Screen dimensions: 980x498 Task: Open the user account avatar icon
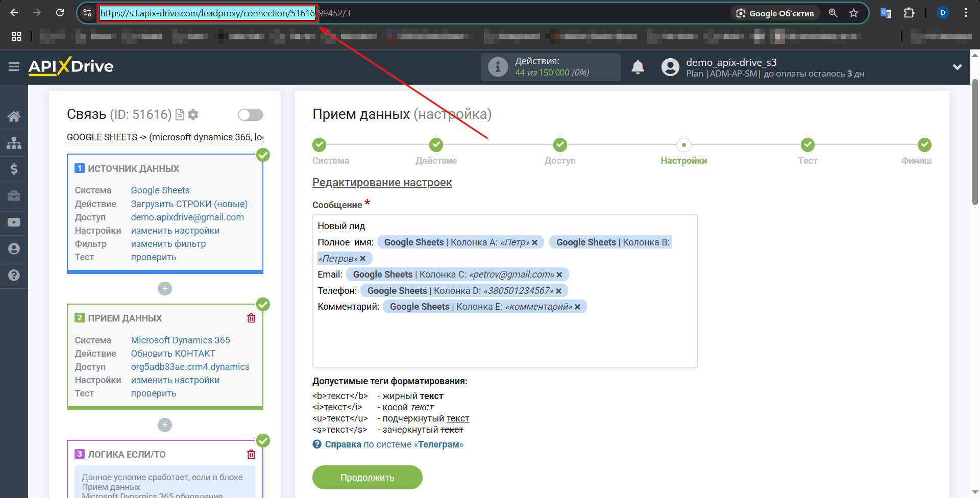coord(670,67)
